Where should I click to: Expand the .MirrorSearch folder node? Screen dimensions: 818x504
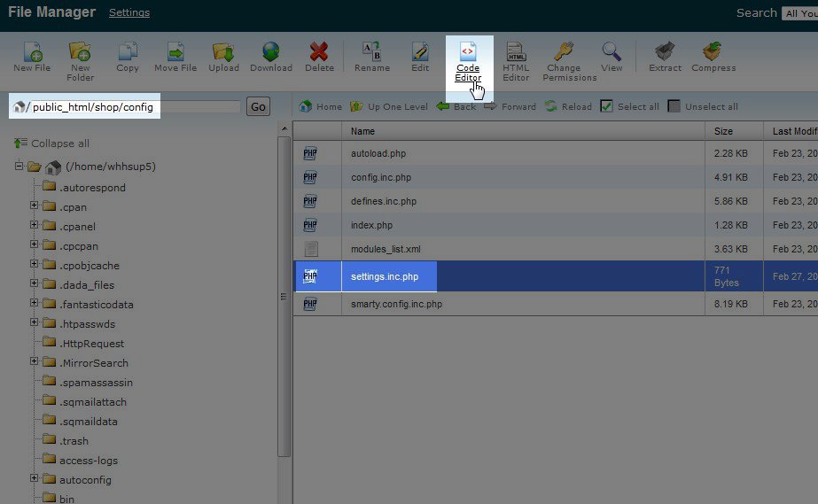coord(35,362)
